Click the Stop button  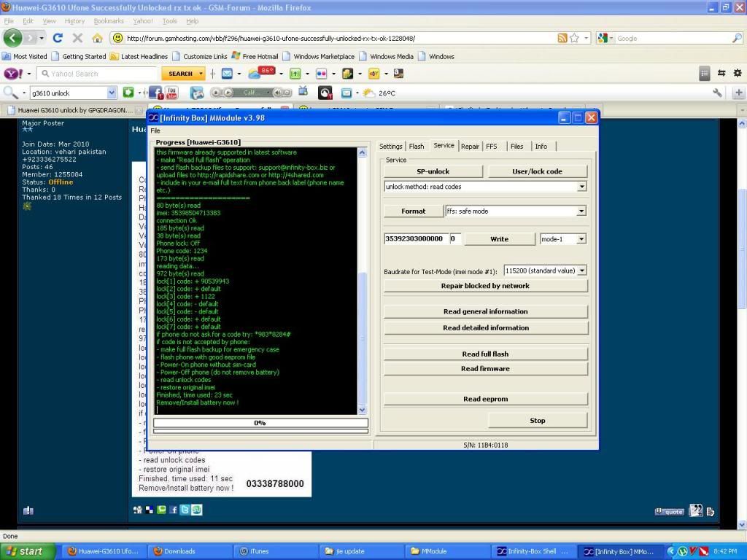[x=537, y=420]
